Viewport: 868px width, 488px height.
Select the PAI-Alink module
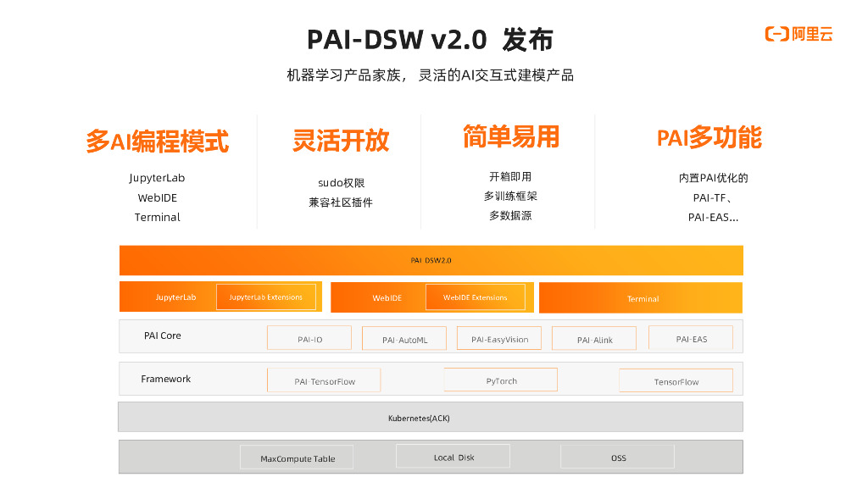(594, 338)
